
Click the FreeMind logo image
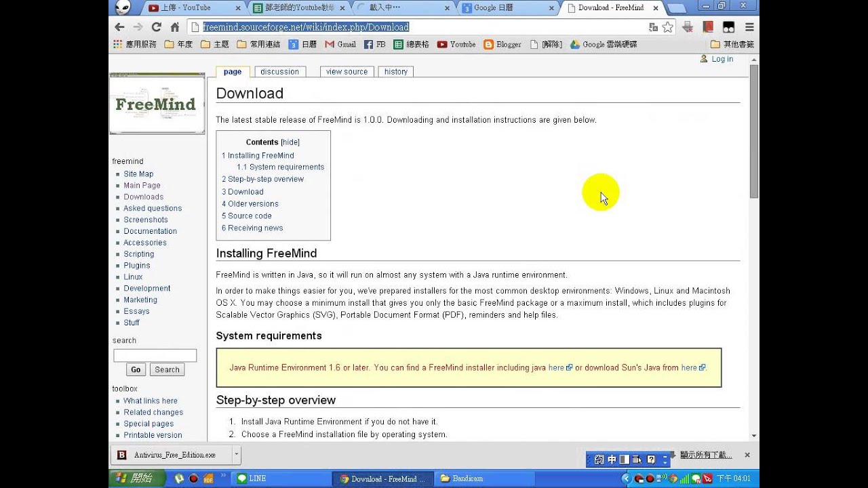[157, 104]
